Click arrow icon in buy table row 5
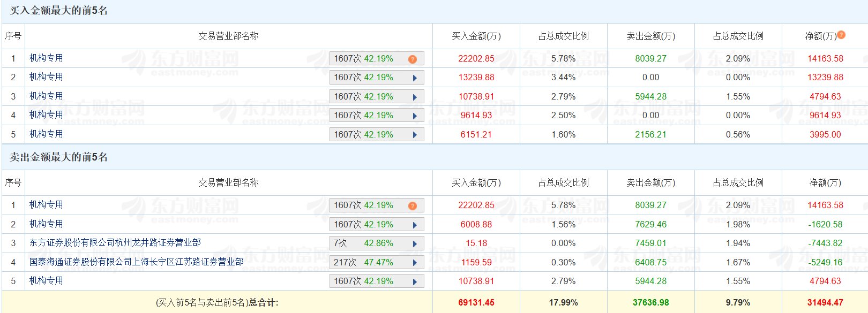This screenshot has width=868, height=313. (x=415, y=135)
